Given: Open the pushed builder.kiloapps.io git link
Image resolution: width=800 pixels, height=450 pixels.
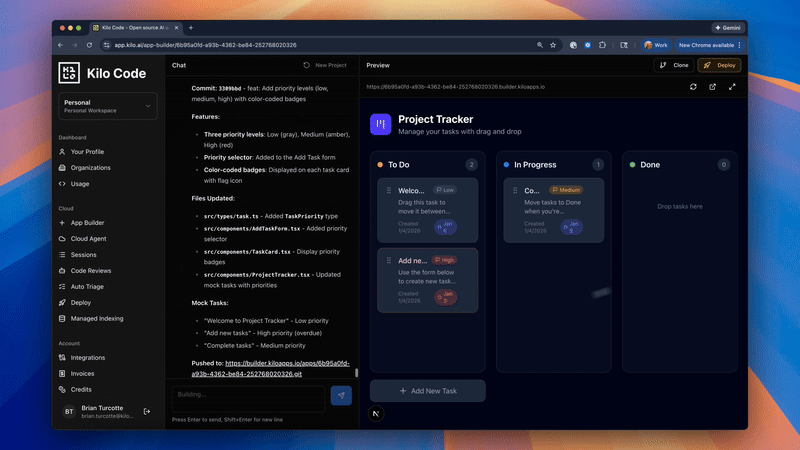Looking at the screenshot, I should coord(270,368).
